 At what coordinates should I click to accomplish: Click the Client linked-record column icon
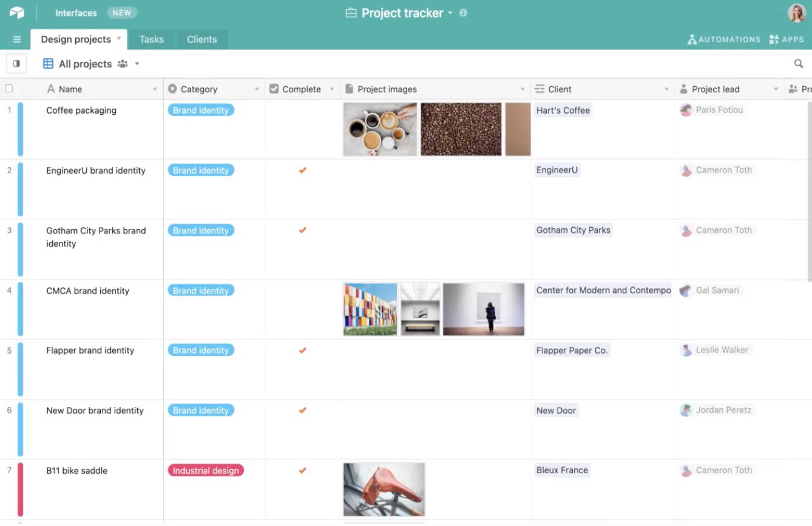click(540, 89)
